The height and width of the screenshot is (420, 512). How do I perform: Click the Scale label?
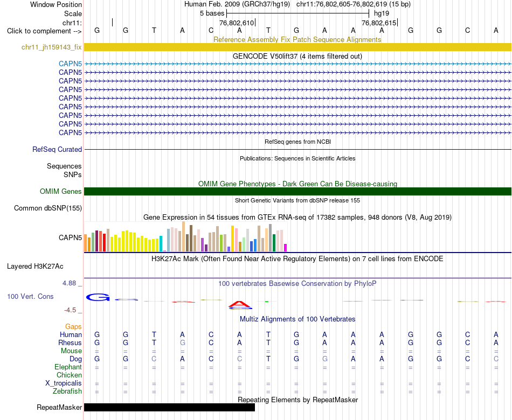[73, 13]
